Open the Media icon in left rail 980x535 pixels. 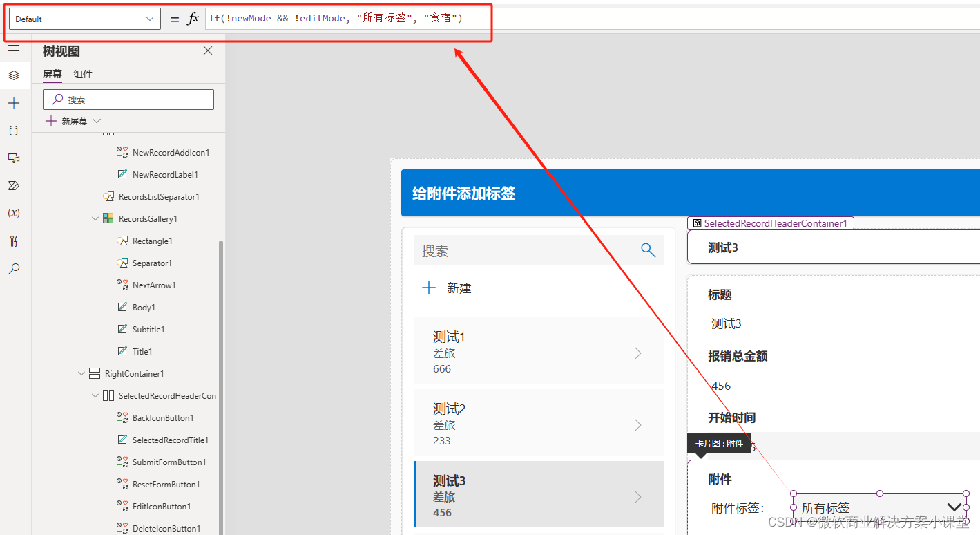(x=14, y=158)
